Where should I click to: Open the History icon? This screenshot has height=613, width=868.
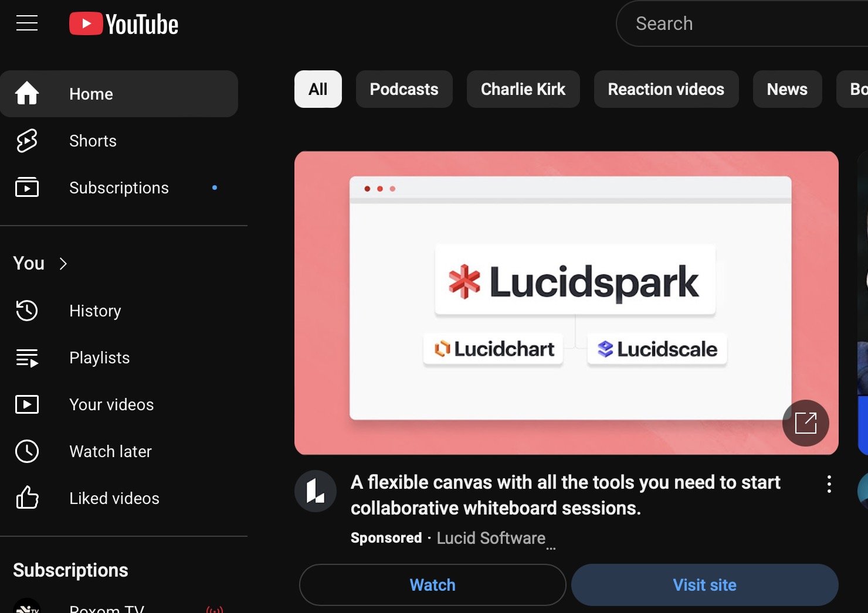coord(26,311)
